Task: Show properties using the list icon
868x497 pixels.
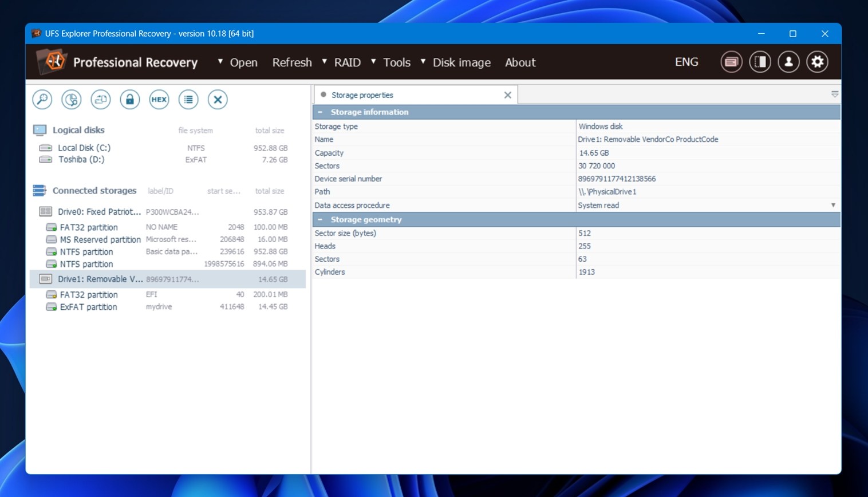Action: click(188, 99)
